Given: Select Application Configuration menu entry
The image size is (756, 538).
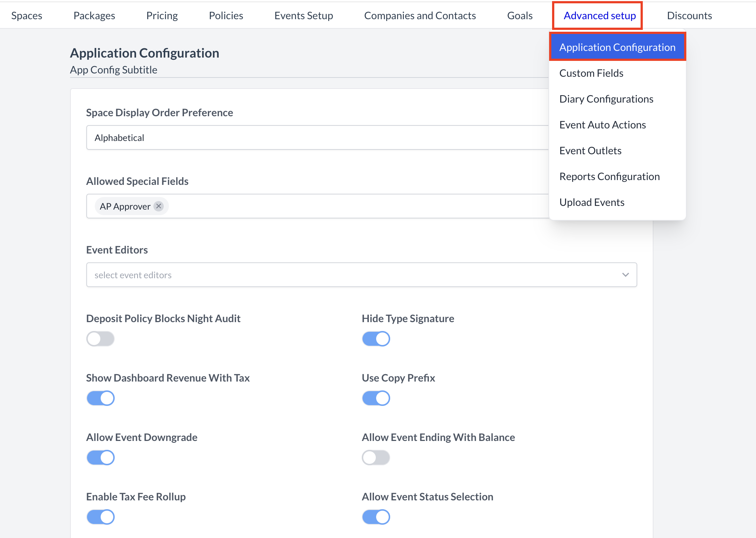Looking at the screenshot, I should pos(617,47).
